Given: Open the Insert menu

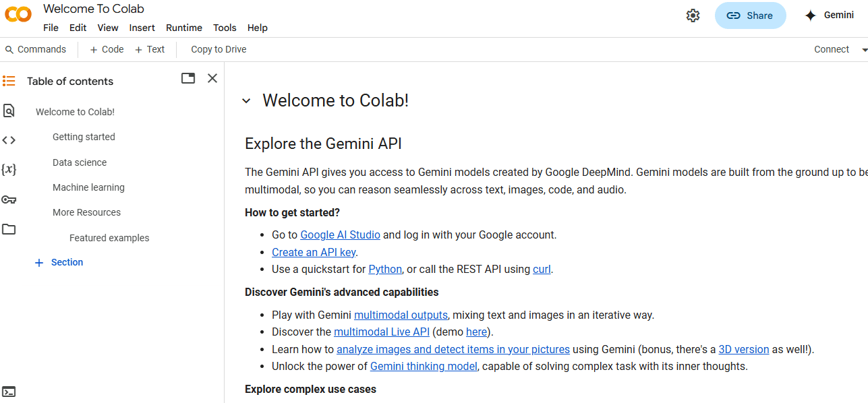Looking at the screenshot, I should [142, 28].
